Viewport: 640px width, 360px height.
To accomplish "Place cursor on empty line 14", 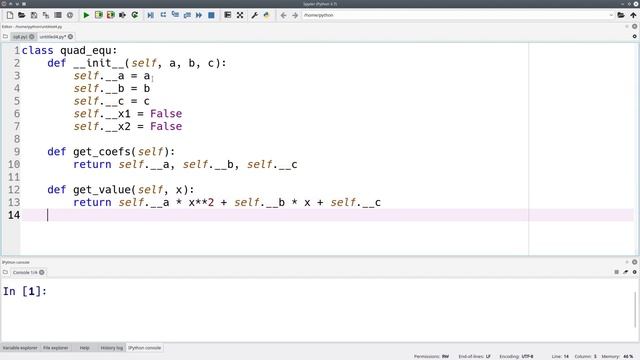I will coord(327,215).
